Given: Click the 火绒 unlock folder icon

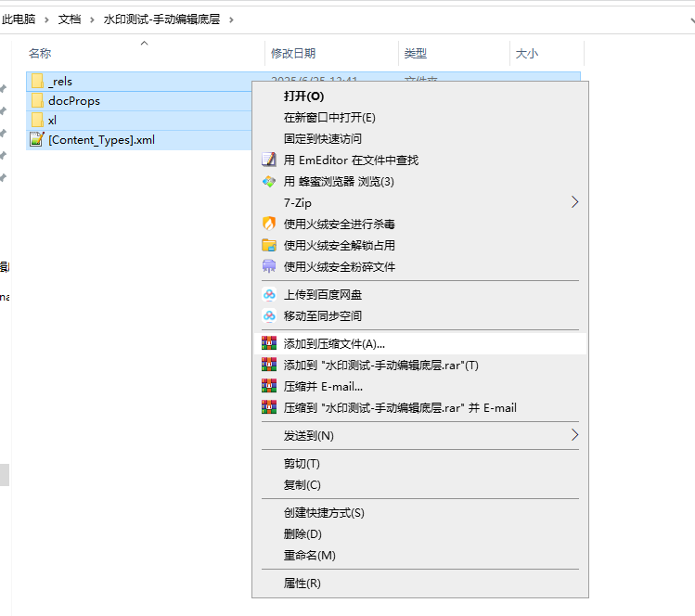Looking at the screenshot, I should point(269,245).
